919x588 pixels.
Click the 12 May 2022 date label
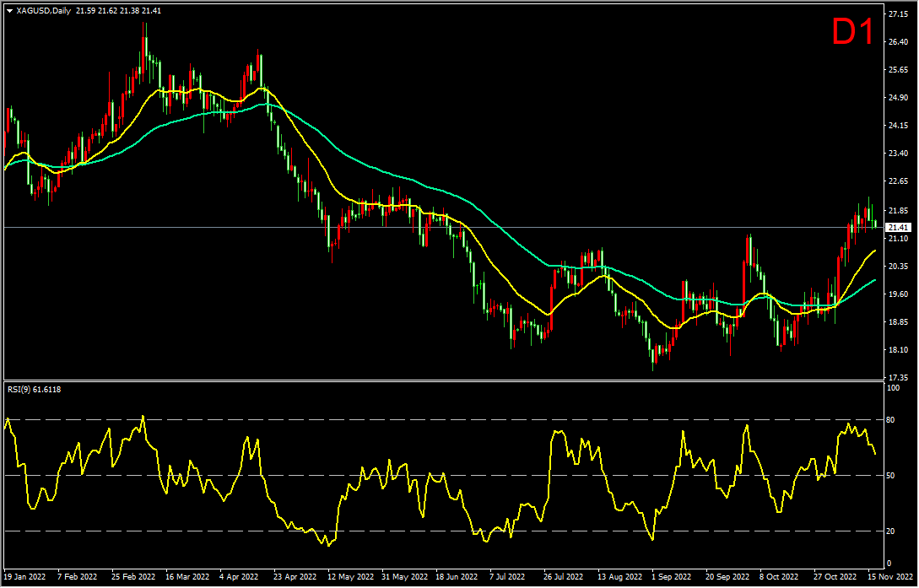pos(350,577)
